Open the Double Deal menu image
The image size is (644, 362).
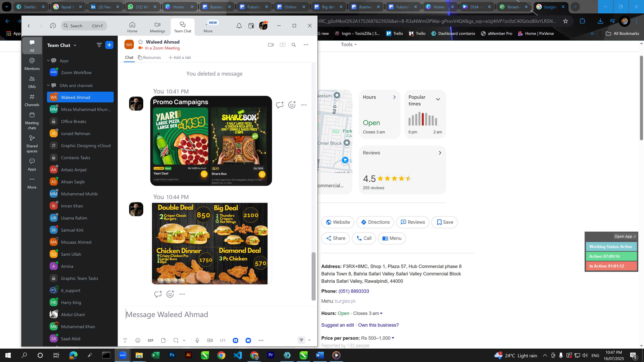[x=209, y=243]
